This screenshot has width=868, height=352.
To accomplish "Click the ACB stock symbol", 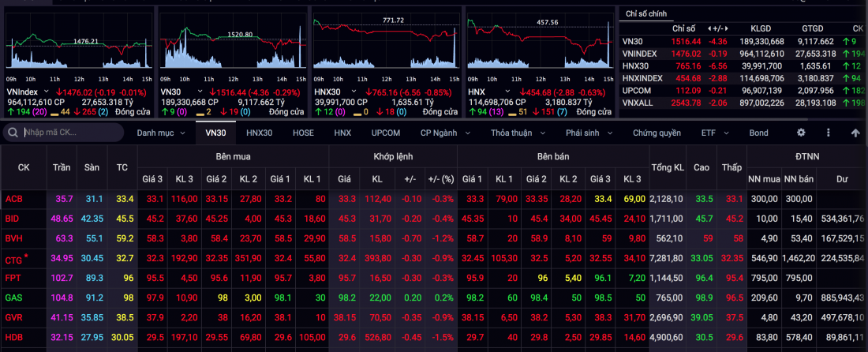I will (13, 198).
